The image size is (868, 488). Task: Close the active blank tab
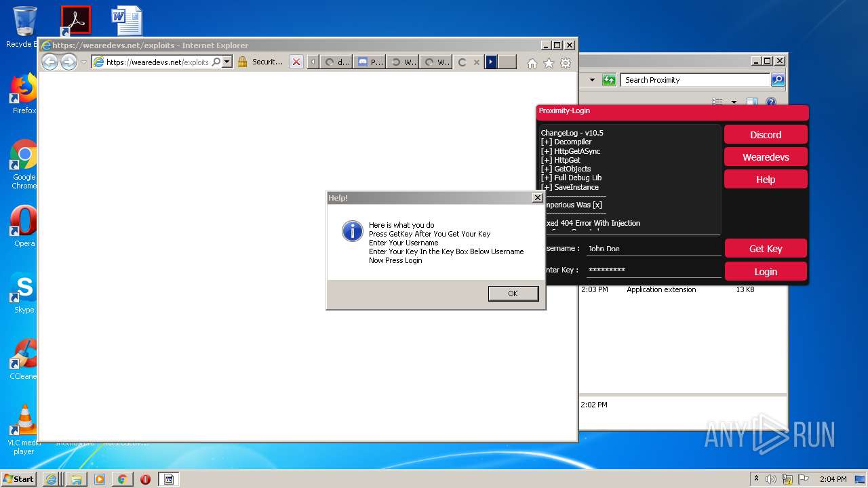click(476, 62)
